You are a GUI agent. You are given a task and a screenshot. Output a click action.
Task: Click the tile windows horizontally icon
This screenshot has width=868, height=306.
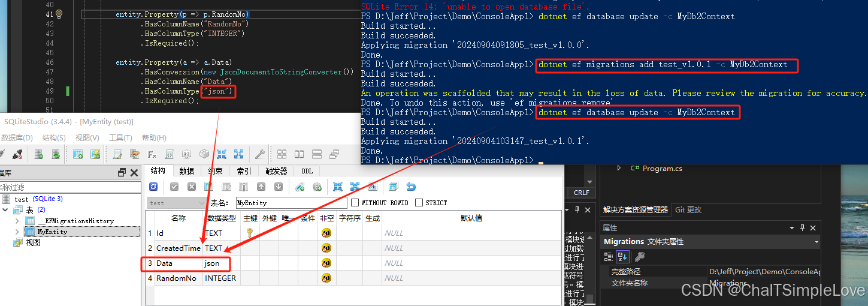click(x=299, y=154)
